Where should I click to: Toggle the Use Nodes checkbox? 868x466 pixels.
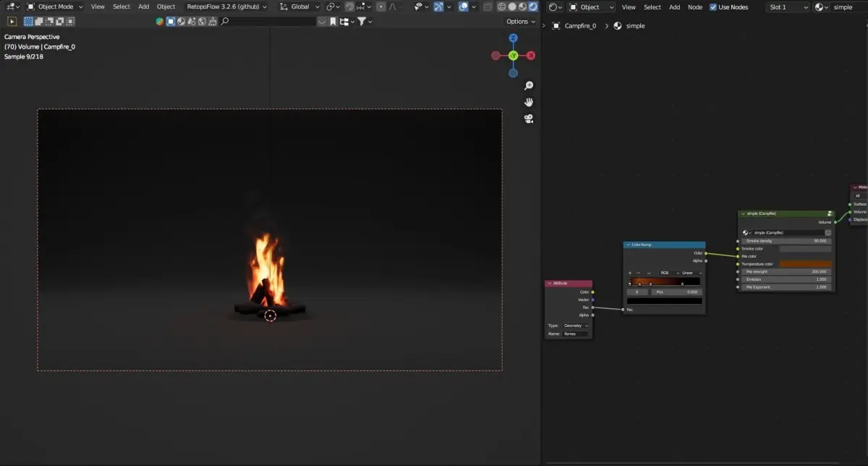click(713, 7)
